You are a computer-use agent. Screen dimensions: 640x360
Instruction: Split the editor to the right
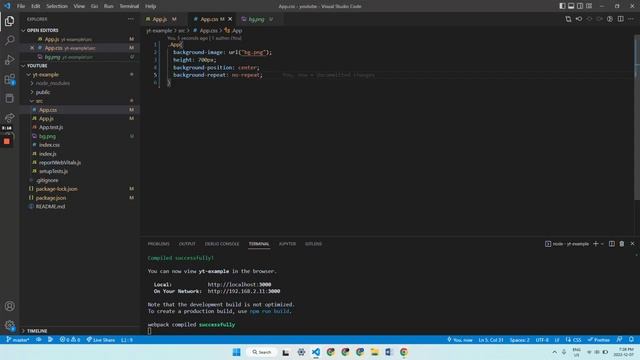click(620, 19)
